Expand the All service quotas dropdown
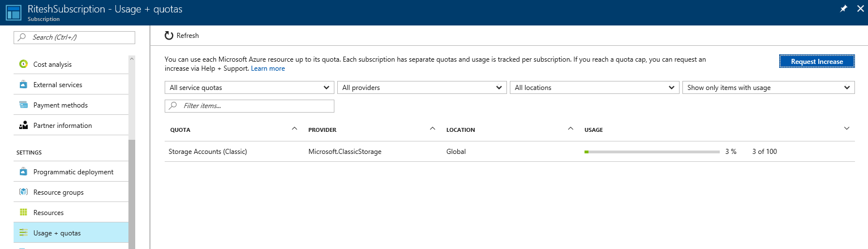The image size is (868, 249). point(249,88)
